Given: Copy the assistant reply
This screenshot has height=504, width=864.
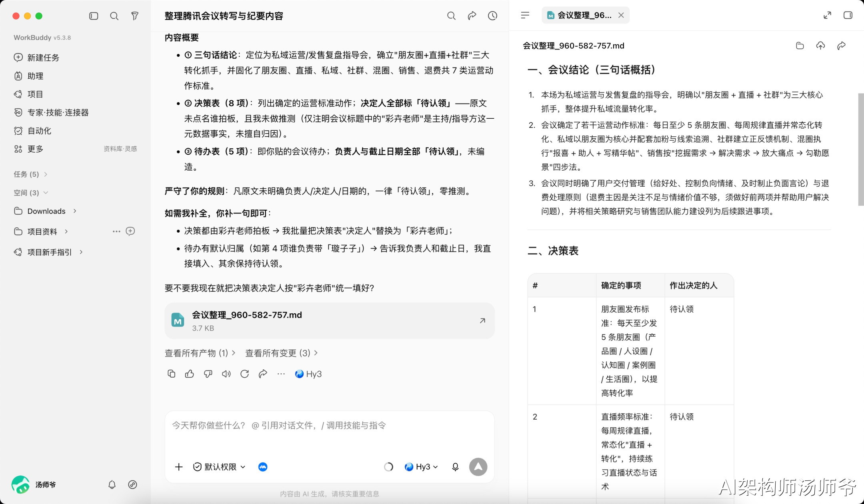Looking at the screenshot, I should click(171, 374).
